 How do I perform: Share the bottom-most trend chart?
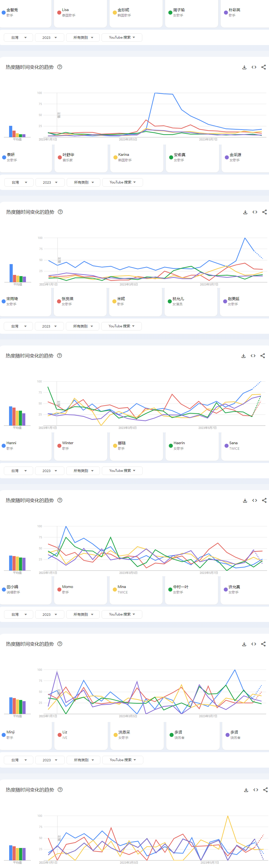pos(265,790)
